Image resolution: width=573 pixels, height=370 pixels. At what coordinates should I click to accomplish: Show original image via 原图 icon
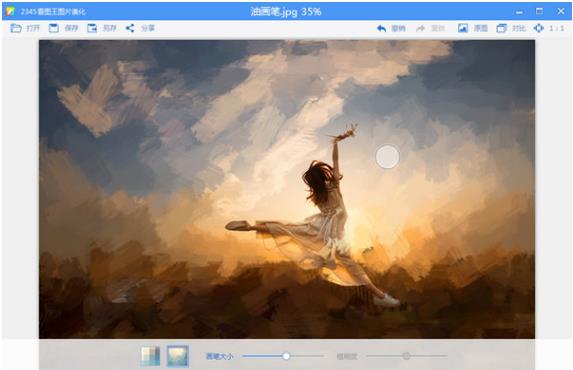point(463,28)
